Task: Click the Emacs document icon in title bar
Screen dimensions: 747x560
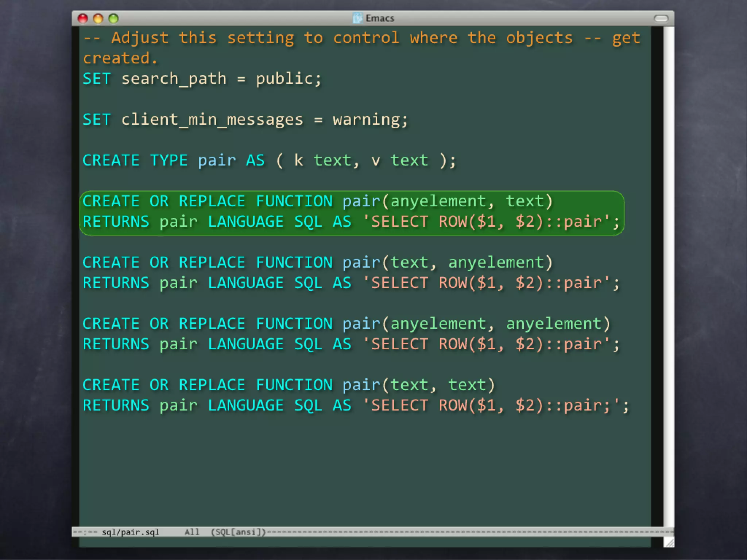Action: click(x=357, y=18)
